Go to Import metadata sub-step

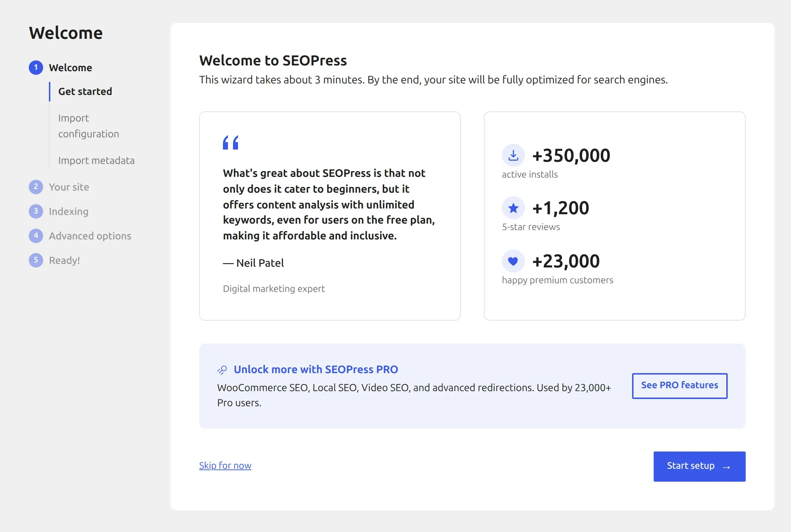[96, 160]
